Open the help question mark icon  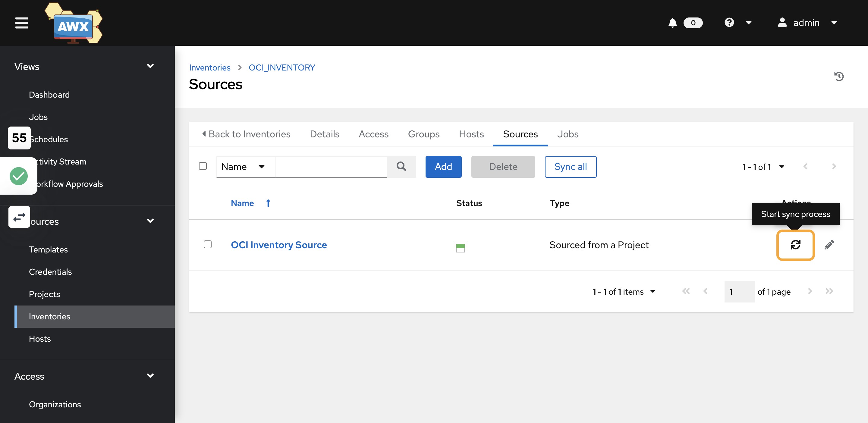coord(729,23)
